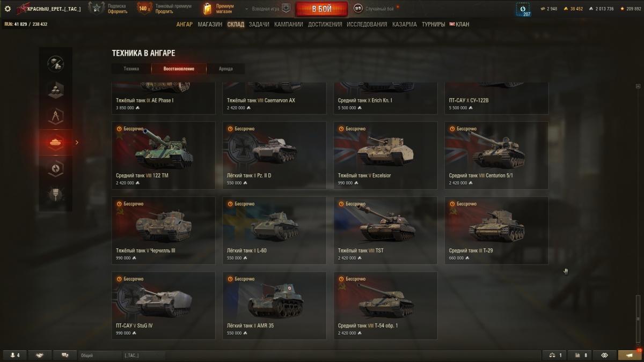Expand the tank category sidebar arrow
Screen dimensions: 644x362
pyautogui.click(x=77, y=142)
